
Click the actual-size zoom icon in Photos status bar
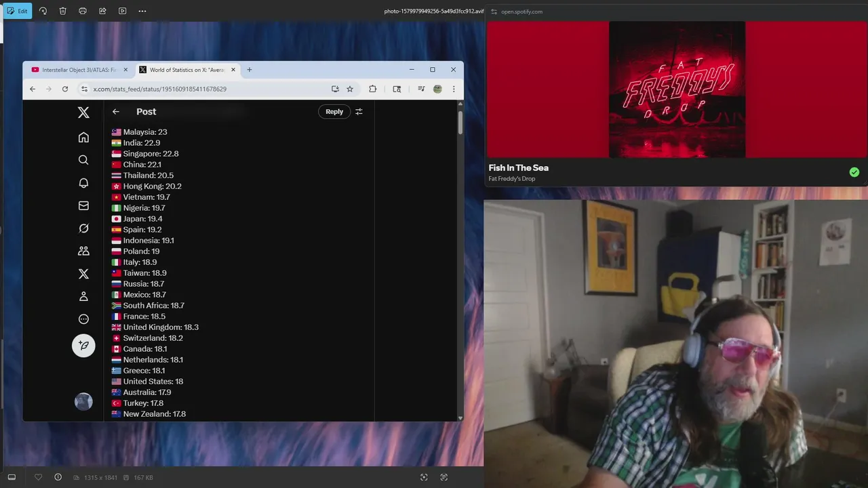click(x=443, y=477)
